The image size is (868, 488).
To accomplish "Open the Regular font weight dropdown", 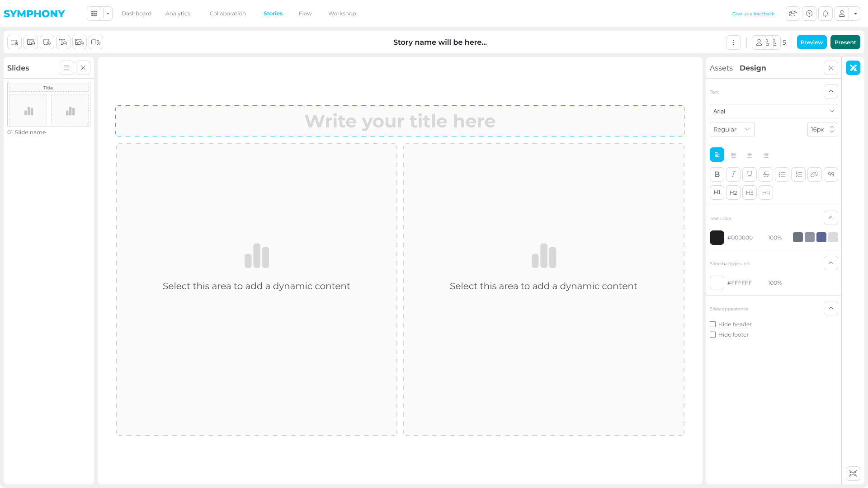I will click(731, 129).
